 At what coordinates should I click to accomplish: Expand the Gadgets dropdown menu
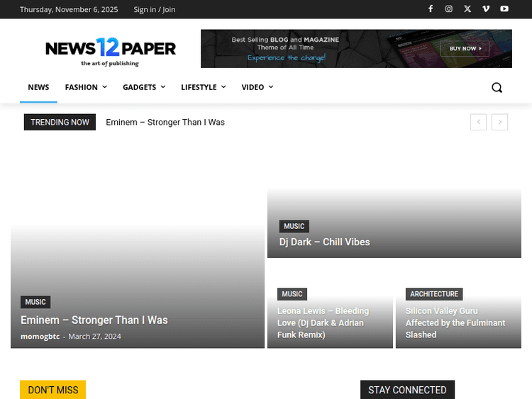tap(144, 87)
